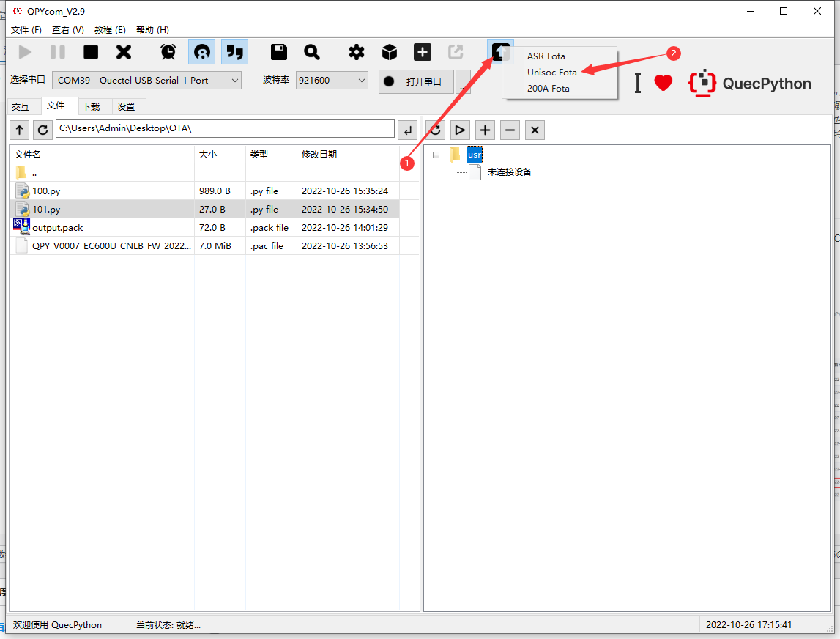The height and width of the screenshot is (639, 840).
Task: Open the 921600 baud rate dropdown
Action: (332, 80)
